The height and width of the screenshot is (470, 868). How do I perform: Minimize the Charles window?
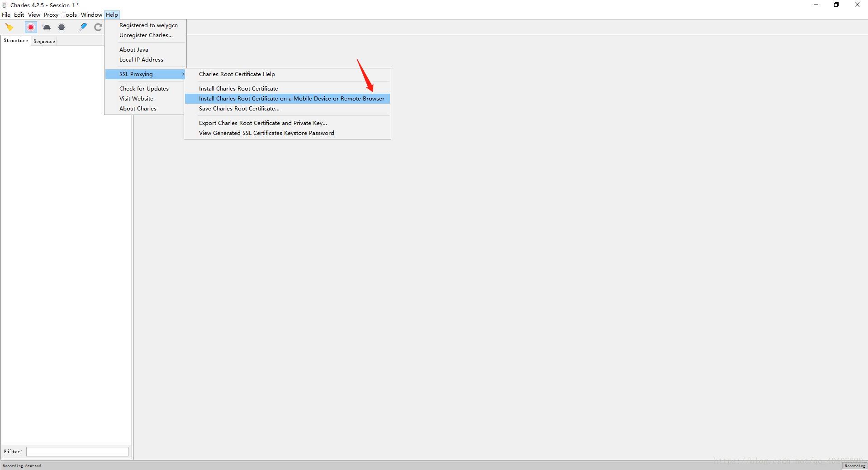pyautogui.click(x=816, y=5)
